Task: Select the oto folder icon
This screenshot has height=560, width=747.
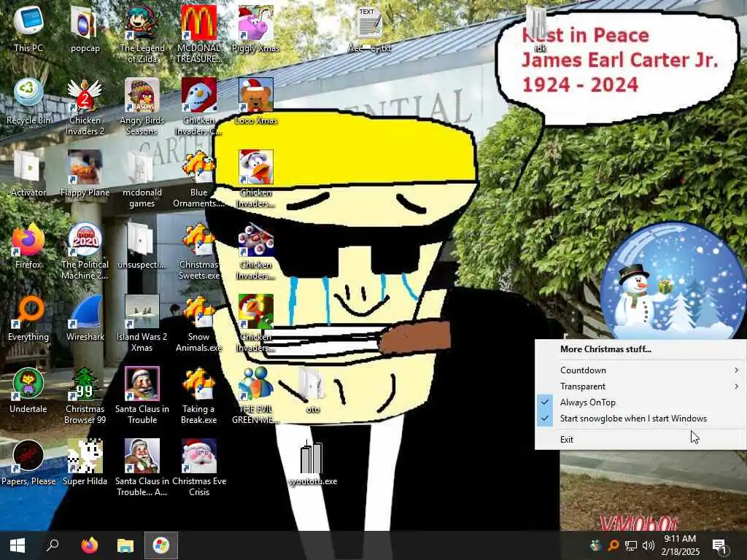Action: [x=312, y=391]
